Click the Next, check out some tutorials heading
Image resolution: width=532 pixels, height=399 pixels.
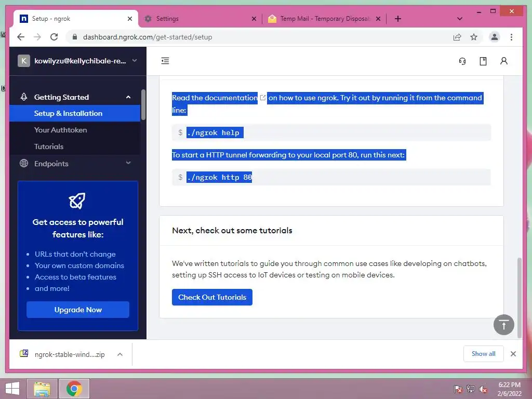232,230
